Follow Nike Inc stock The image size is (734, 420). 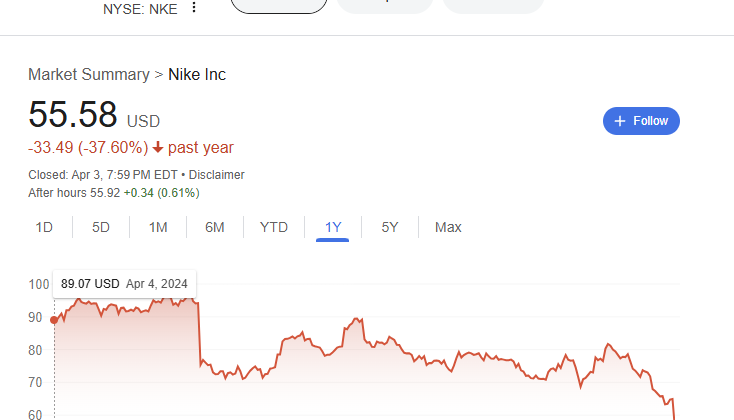click(x=641, y=121)
